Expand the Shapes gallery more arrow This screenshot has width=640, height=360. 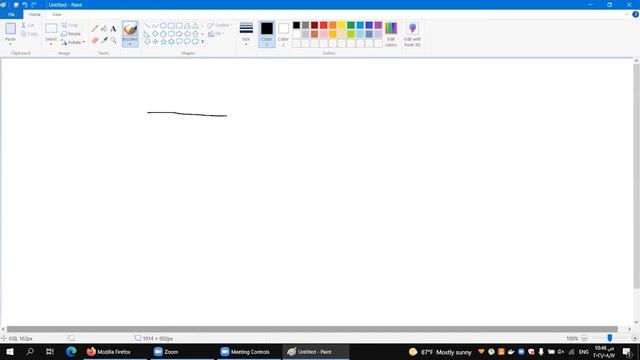pos(202,42)
